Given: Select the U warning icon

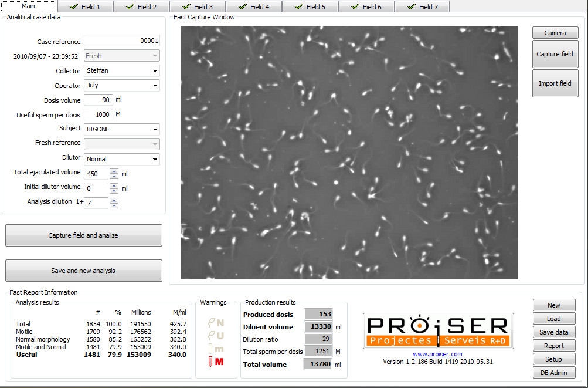Looking at the screenshot, I should coord(216,336).
